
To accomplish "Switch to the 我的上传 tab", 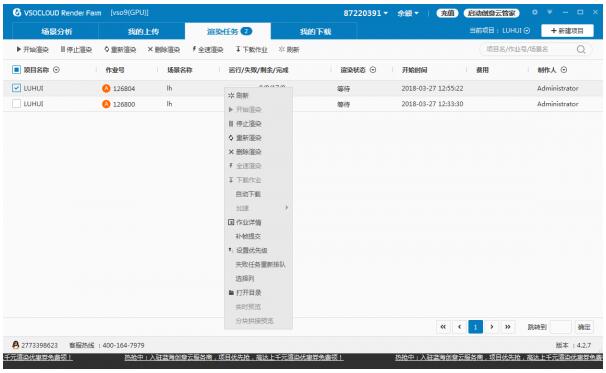I will (x=143, y=31).
